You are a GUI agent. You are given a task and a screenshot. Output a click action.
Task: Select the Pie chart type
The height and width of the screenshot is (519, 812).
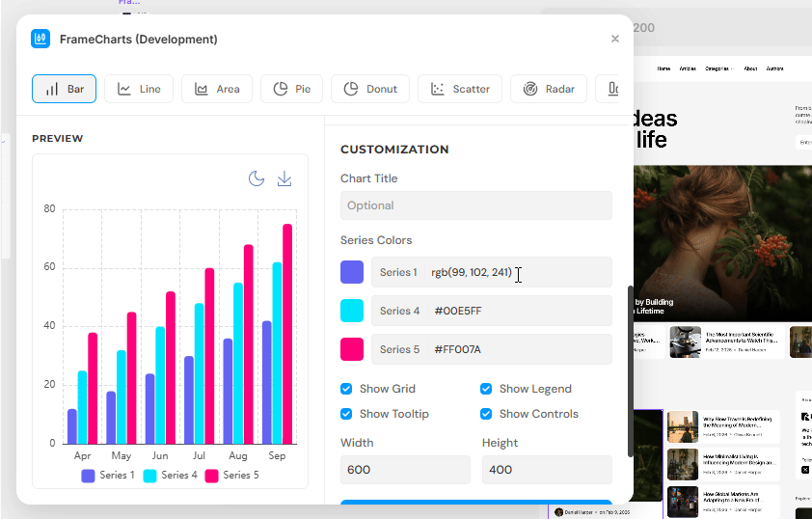click(291, 89)
